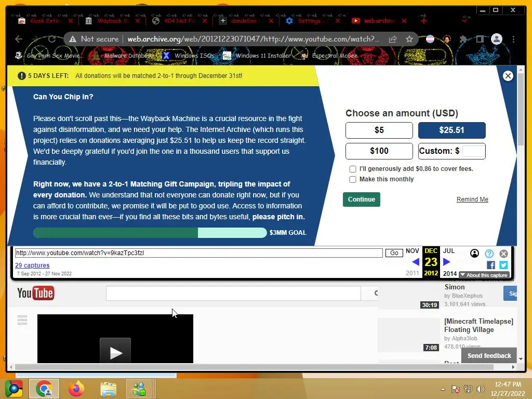Share this page icon in address bar

point(393,39)
